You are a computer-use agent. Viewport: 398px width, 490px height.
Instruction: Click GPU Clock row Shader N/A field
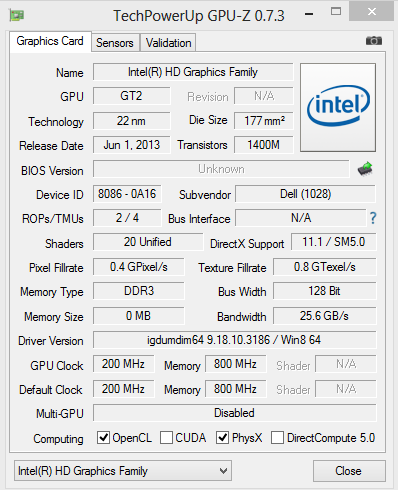click(346, 364)
